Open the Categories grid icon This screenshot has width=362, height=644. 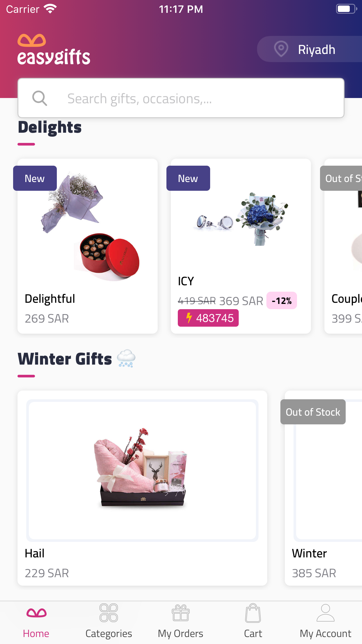point(109,613)
